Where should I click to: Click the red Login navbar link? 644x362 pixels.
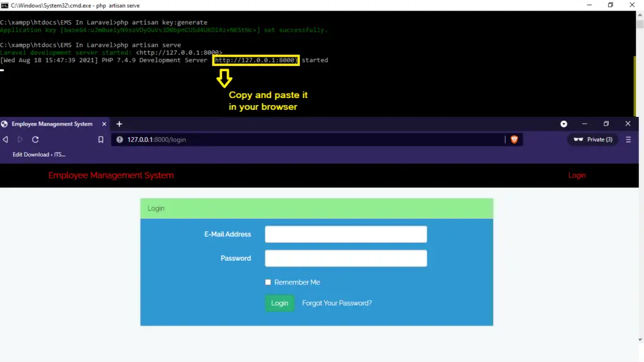(x=577, y=175)
